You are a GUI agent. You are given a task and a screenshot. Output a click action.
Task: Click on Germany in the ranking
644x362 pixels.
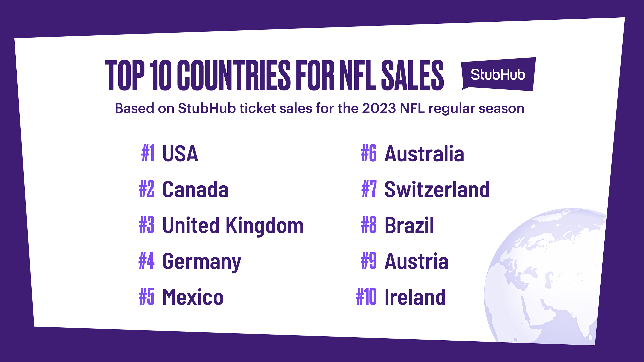201,262
